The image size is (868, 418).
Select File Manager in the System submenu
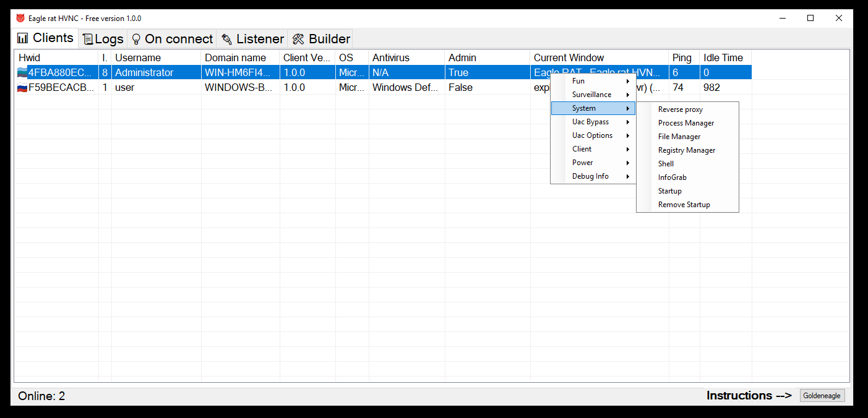click(x=679, y=137)
